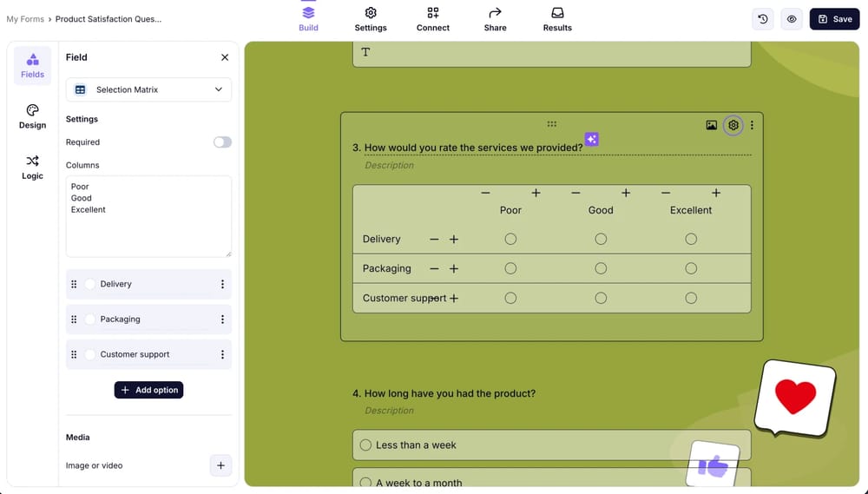Open the Logic panel
Screen dimensions: 868x494
point(32,167)
